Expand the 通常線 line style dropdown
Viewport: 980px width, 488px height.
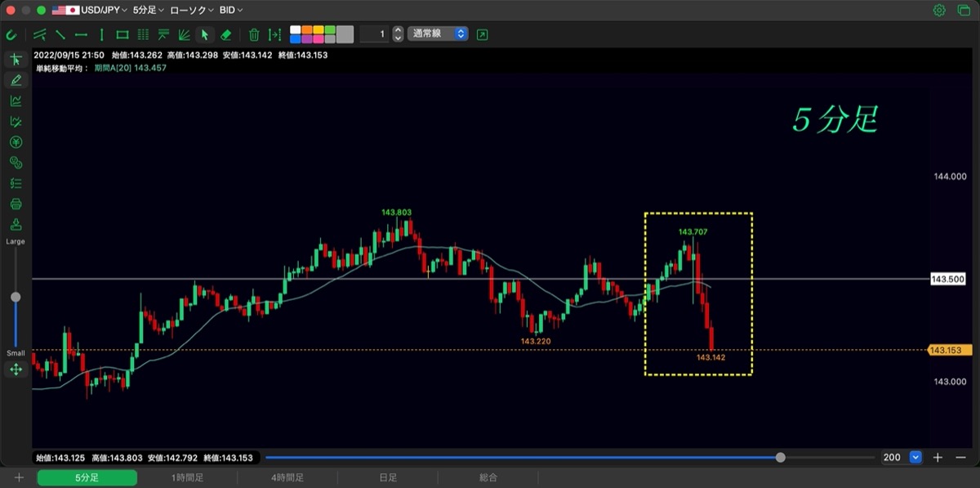click(x=439, y=34)
